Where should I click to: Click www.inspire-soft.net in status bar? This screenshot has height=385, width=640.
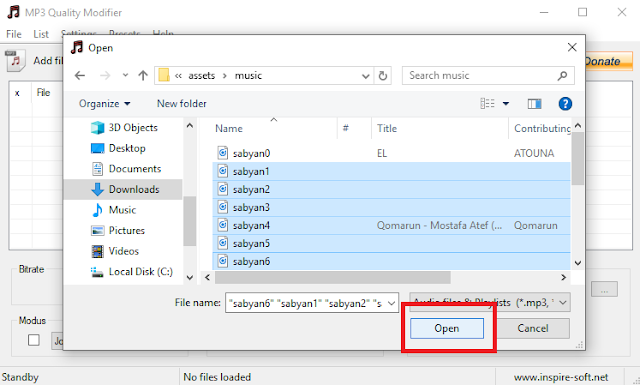[561, 377]
